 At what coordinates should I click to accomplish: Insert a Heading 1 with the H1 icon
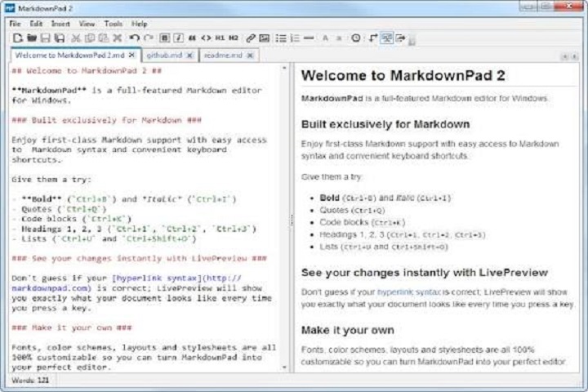pyautogui.click(x=220, y=38)
